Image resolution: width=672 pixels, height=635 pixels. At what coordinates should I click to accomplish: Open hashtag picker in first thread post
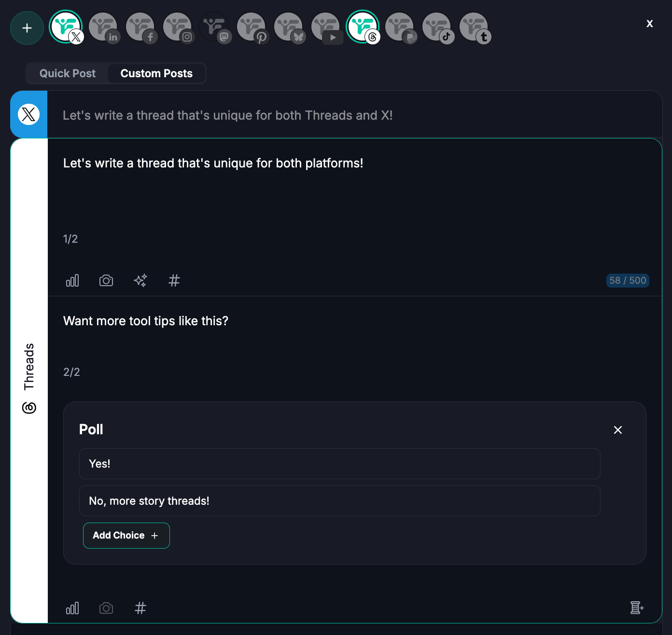pyautogui.click(x=174, y=280)
